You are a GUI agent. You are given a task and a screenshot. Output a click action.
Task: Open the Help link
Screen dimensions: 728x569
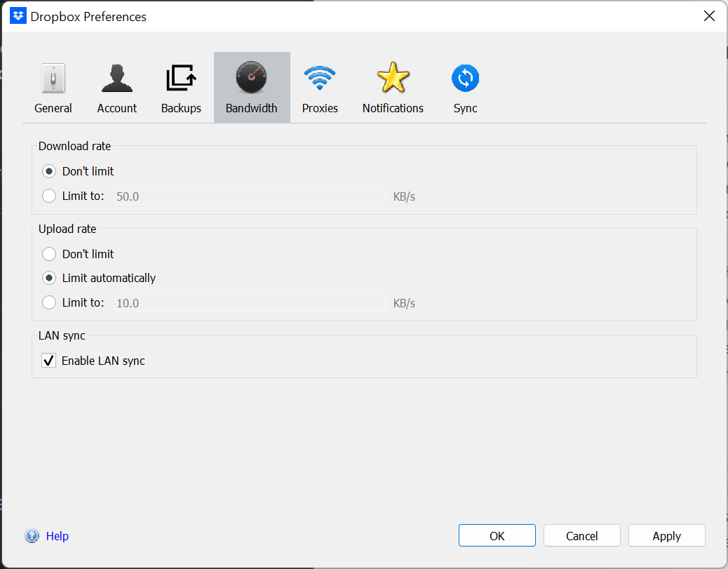[57, 536]
